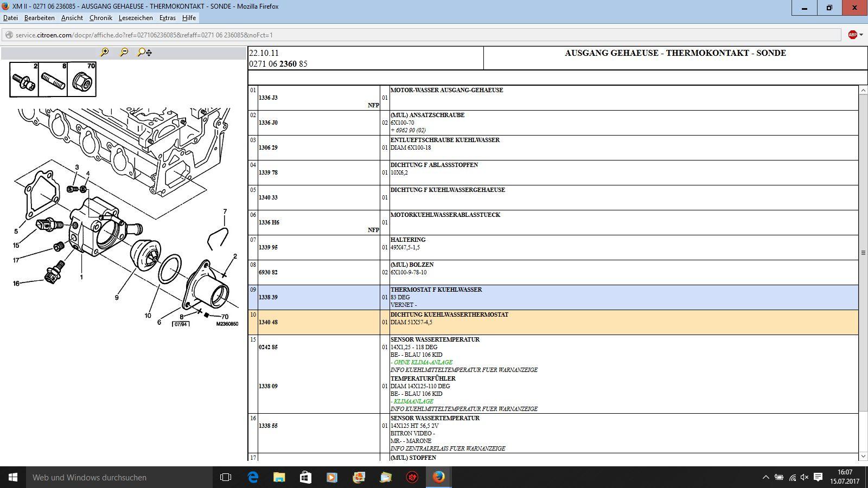Open the Adblock Plus ABP icon
This screenshot has width=868, height=488.
coord(852,35)
